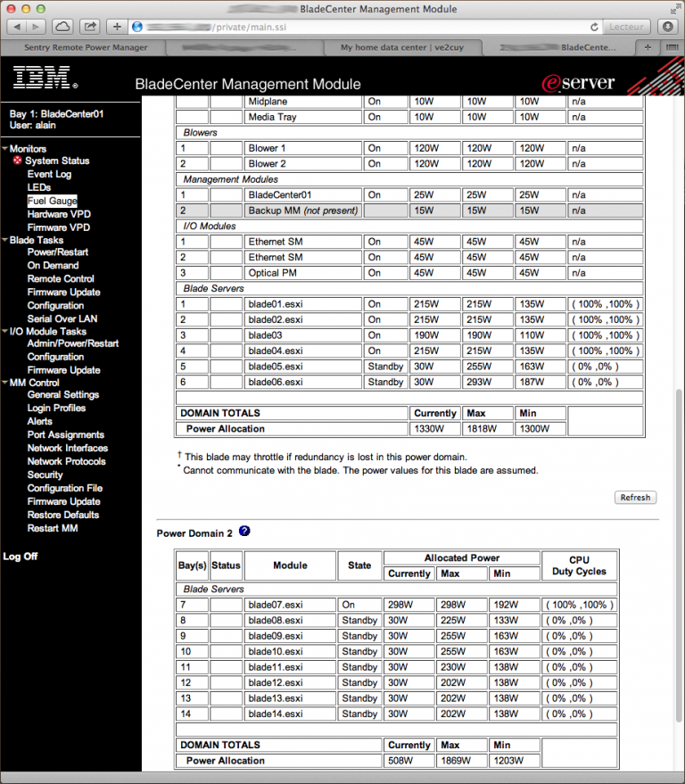Collapse the Blade Tasks tree section
The height and width of the screenshot is (784, 685).
(x=5, y=240)
